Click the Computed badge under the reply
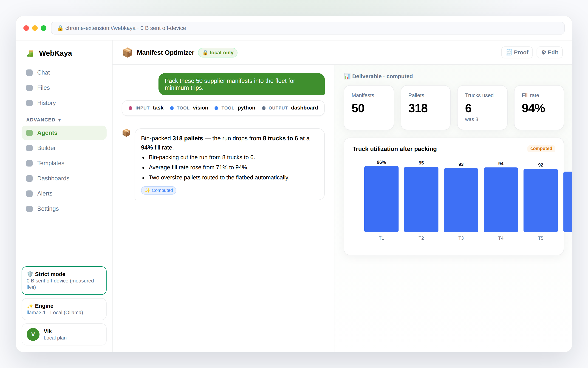 (159, 190)
